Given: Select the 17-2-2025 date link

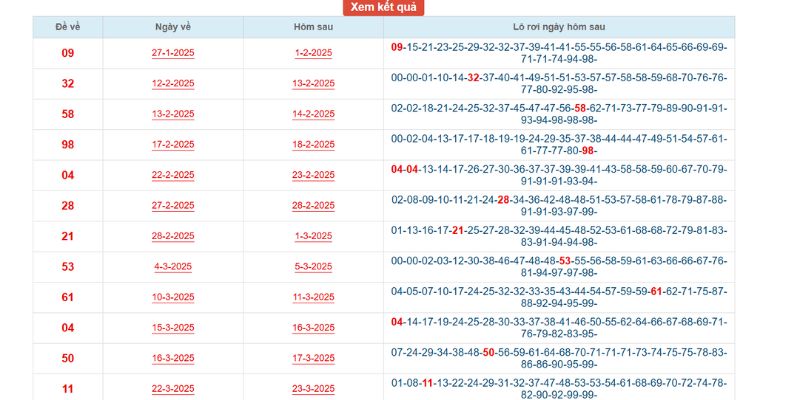Looking at the screenshot, I should (x=173, y=145).
